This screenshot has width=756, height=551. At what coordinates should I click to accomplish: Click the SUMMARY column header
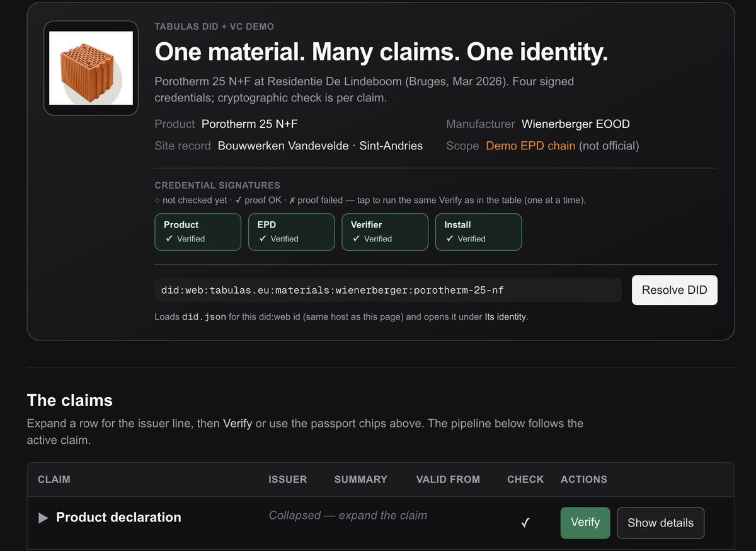361,479
